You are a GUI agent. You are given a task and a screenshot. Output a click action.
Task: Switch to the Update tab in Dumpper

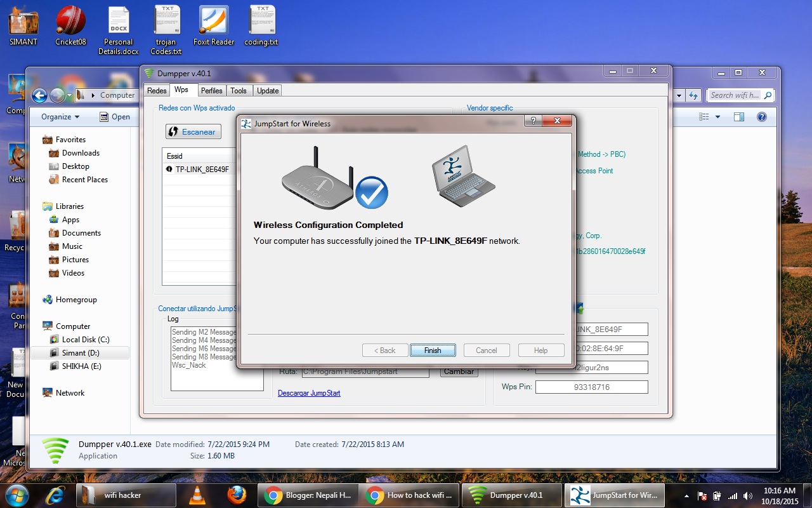pos(268,91)
